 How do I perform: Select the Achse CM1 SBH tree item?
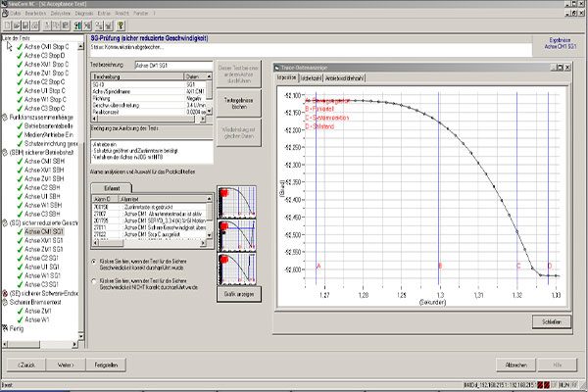coord(44,161)
